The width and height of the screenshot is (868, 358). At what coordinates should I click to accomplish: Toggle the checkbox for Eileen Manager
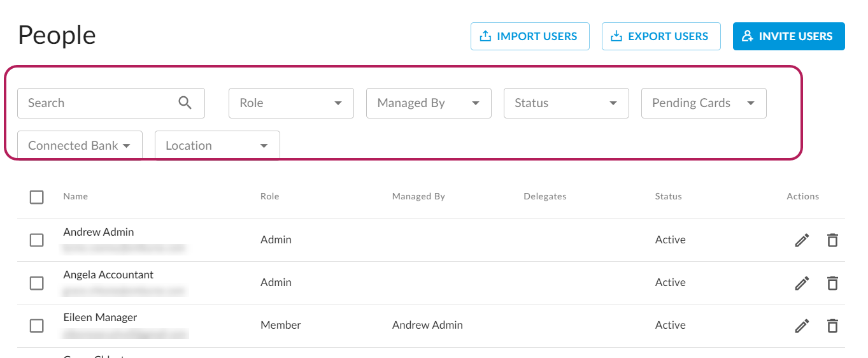[37, 326]
